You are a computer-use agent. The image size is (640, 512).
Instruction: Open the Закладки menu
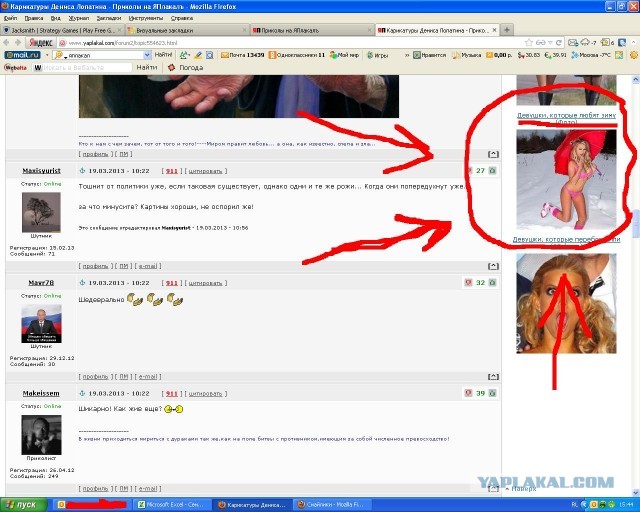point(109,18)
